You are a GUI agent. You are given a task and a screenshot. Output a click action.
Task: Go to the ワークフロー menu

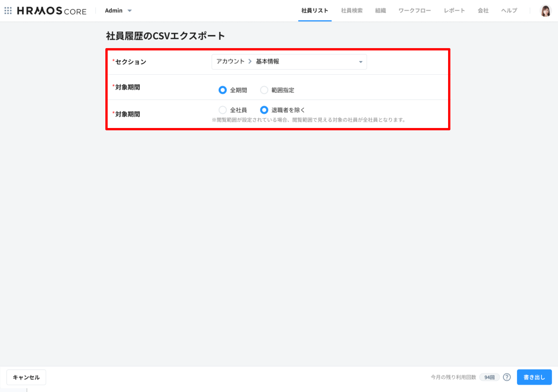(414, 11)
